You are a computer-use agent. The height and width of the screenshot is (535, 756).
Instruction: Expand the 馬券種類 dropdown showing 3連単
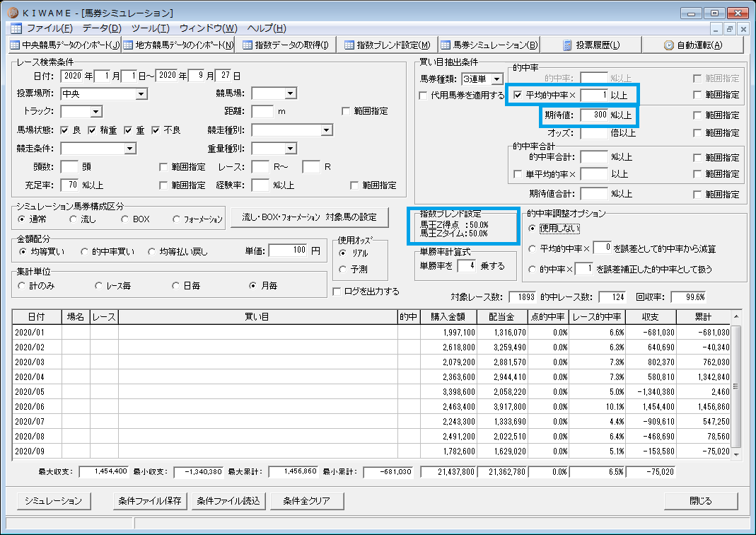click(496, 79)
